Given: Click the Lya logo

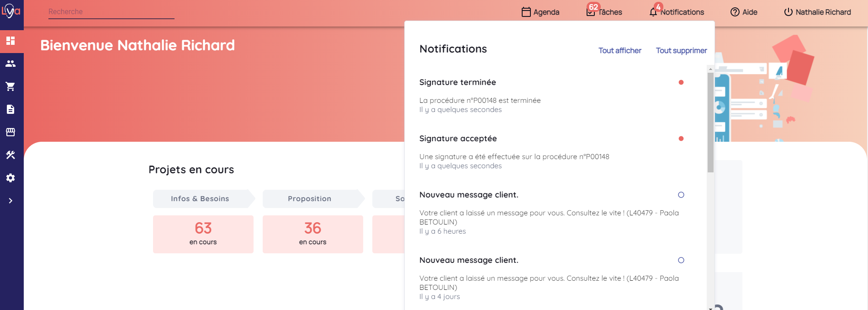Looking at the screenshot, I should pyautogui.click(x=11, y=11).
